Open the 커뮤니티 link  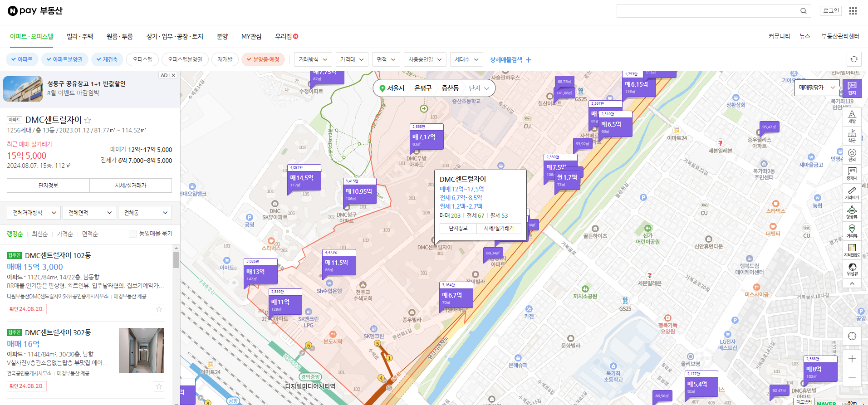[779, 36]
